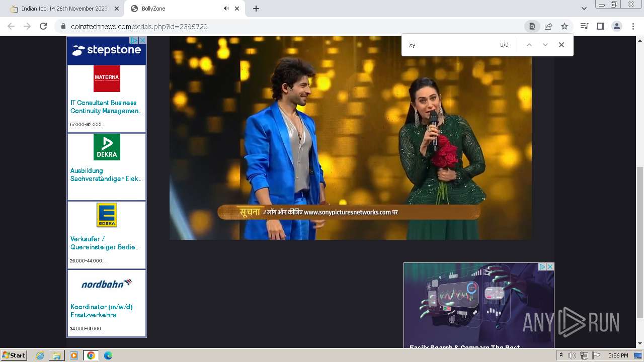644x362 pixels.
Task: Click the 0/0 find results count
Action: (504, 45)
